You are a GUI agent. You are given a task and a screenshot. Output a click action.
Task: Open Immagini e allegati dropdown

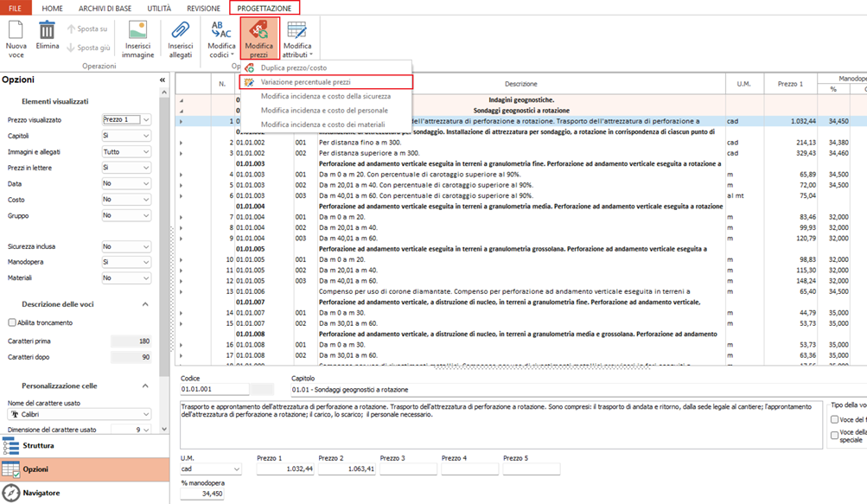tap(146, 151)
